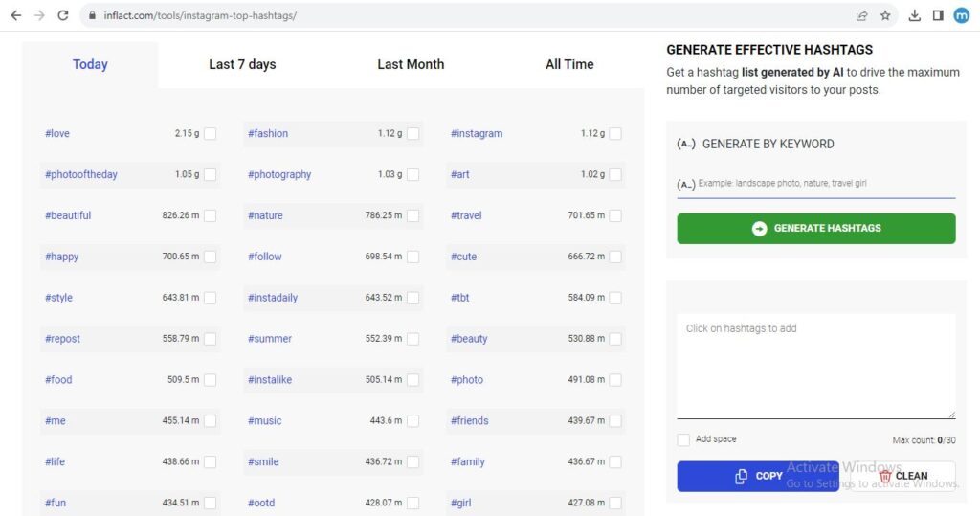The width and height of the screenshot is (980, 516).
Task: Bookmark this page with star icon
Action: pyautogui.click(x=885, y=15)
